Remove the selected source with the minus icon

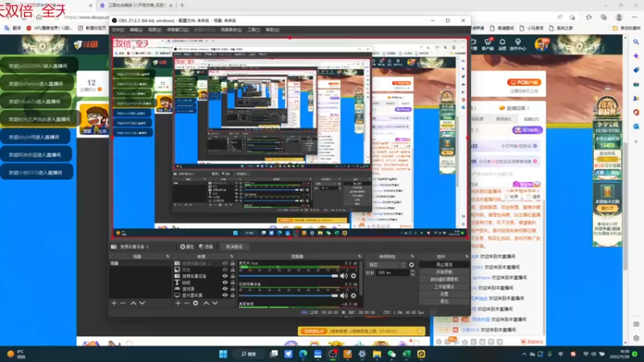[x=187, y=303]
